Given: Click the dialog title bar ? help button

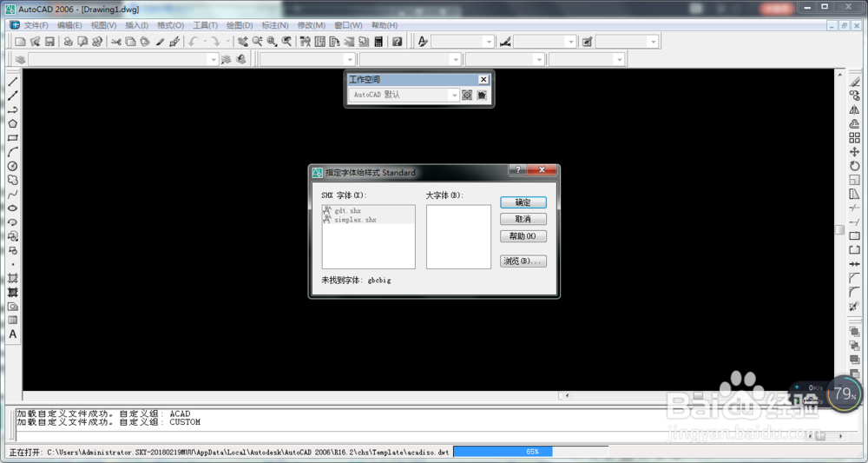Looking at the screenshot, I should coord(517,170).
